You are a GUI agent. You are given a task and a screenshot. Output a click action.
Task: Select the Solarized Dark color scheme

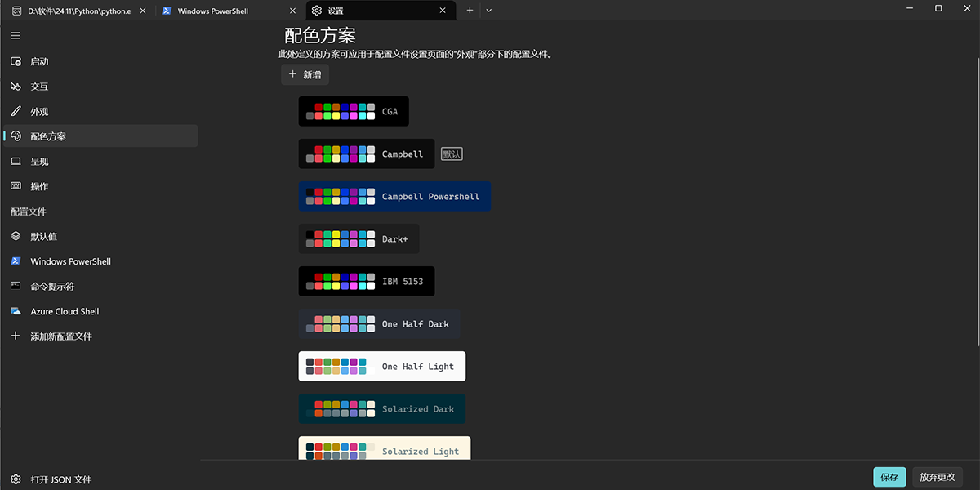382,408
